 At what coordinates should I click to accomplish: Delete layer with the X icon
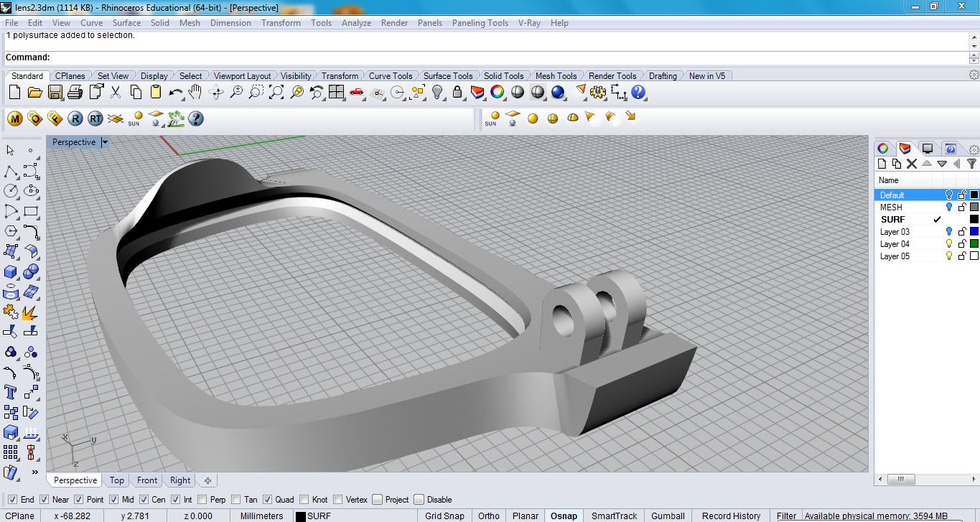912,164
